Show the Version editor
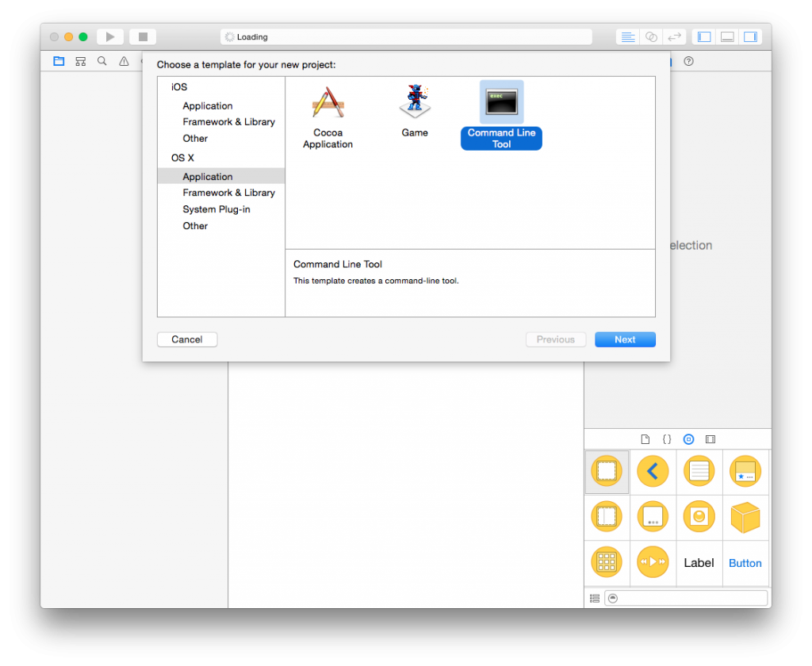This screenshot has height=666, width=812. point(674,36)
